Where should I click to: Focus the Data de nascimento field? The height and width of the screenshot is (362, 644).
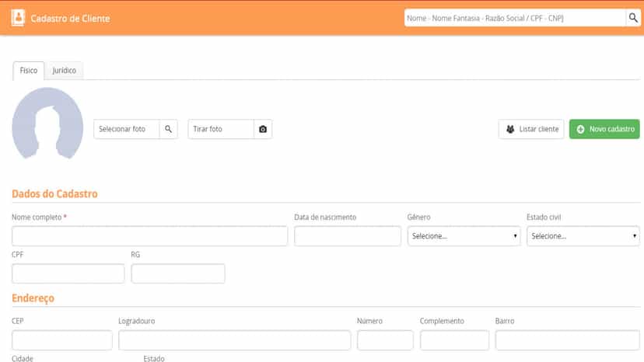click(348, 236)
